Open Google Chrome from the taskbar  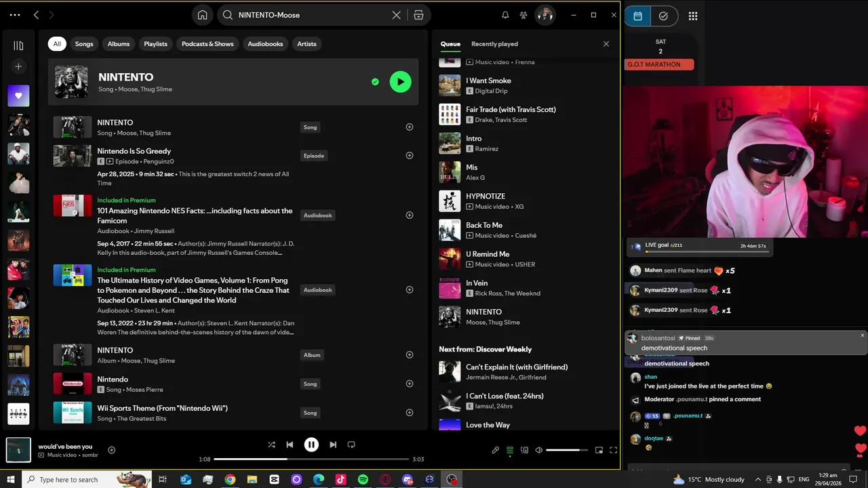pyautogui.click(x=230, y=479)
